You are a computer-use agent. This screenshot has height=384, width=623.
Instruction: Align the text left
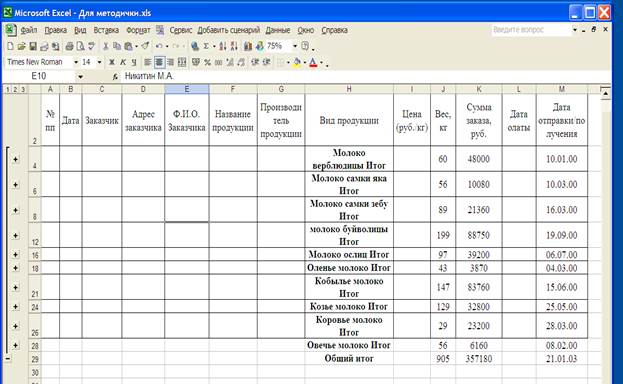pyautogui.click(x=148, y=62)
